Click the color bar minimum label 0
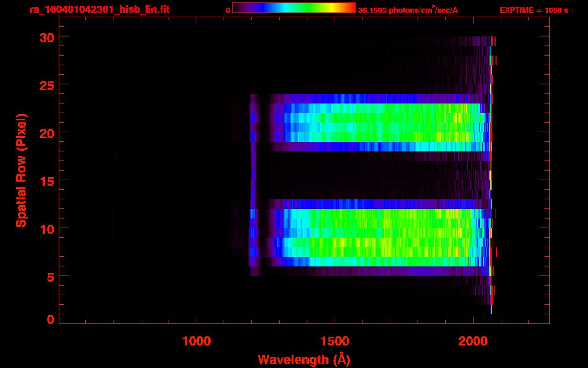Image resolution: width=588 pixels, height=368 pixels. [228, 10]
